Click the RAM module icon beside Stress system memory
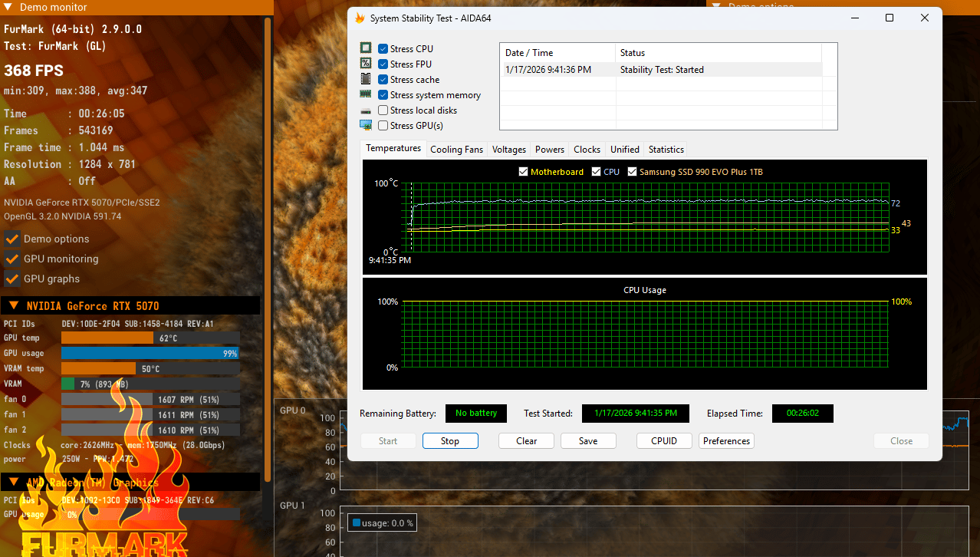 pyautogui.click(x=366, y=94)
